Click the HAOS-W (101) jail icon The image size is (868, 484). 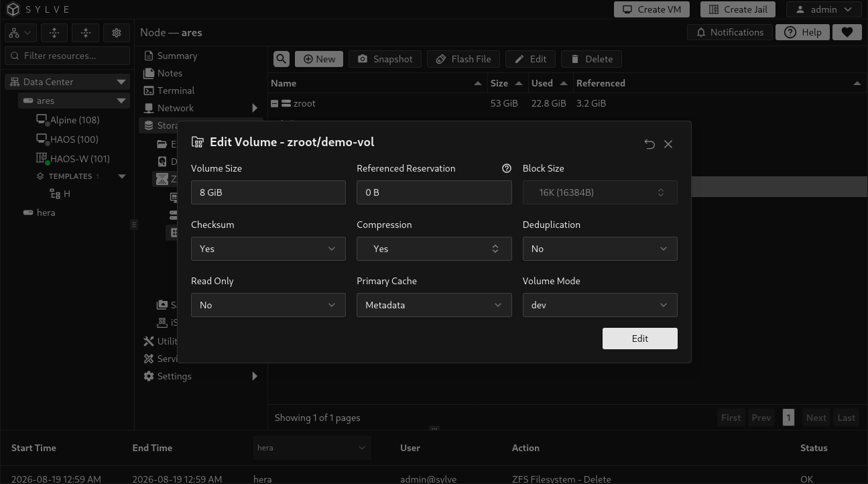click(42, 159)
